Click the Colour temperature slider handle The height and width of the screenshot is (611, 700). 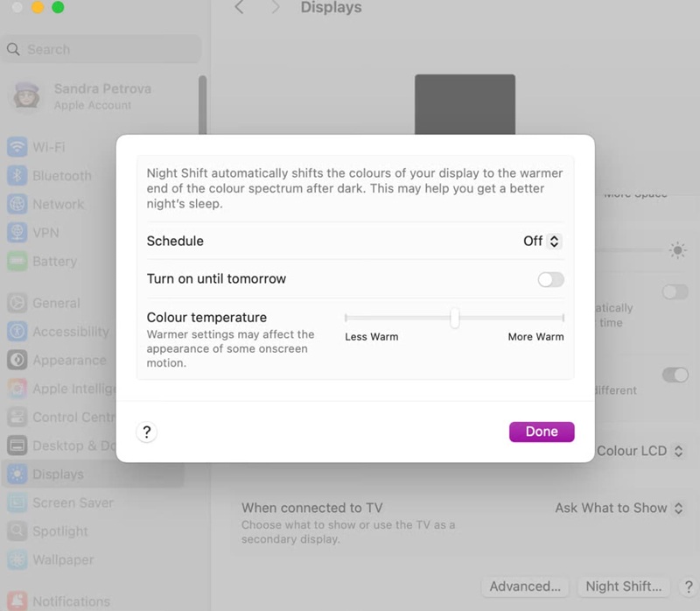[454, 318]
